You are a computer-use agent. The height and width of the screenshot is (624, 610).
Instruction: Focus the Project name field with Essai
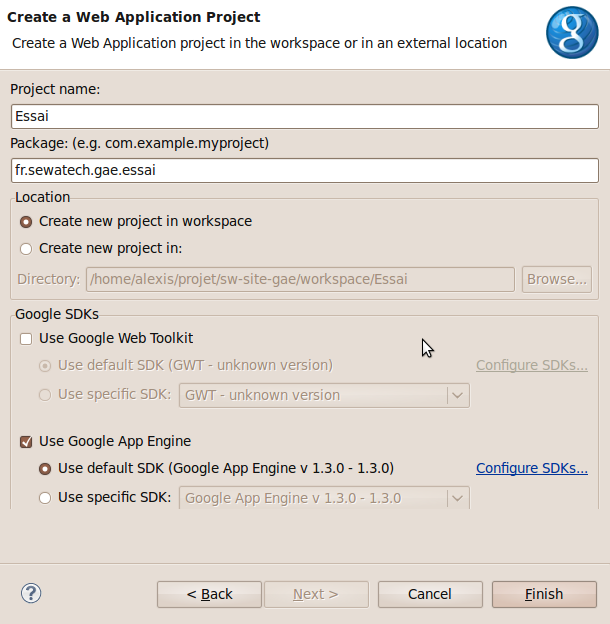tap(305, 117)
